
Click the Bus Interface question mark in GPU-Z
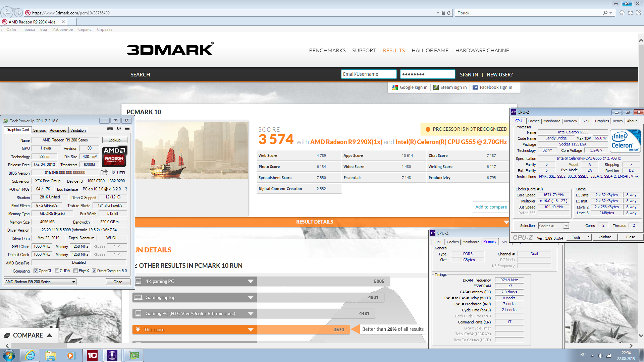(126, 189)
